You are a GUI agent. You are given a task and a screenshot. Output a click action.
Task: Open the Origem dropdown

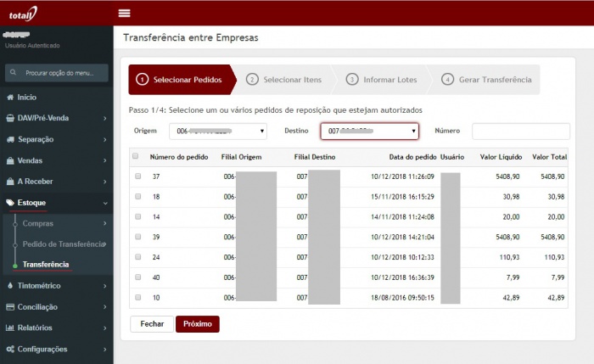tap(218, 132)
